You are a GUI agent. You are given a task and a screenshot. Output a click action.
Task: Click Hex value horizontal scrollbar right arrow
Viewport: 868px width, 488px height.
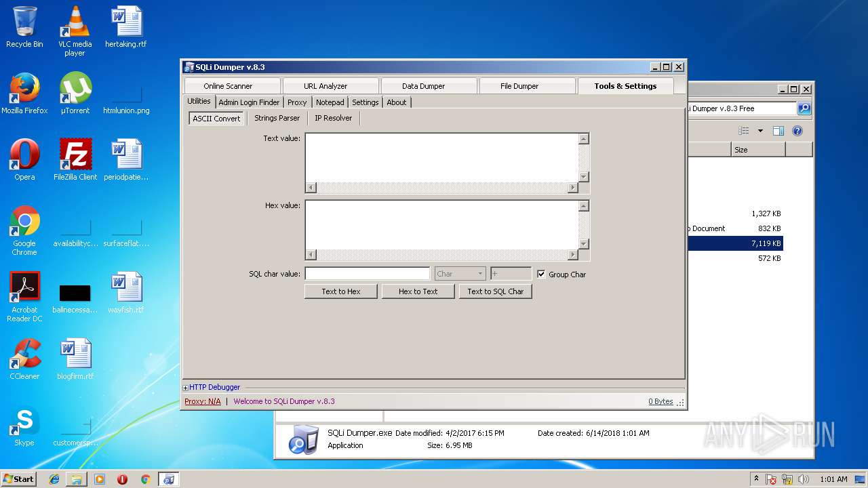pyautogui.click(x=573, y=255)
